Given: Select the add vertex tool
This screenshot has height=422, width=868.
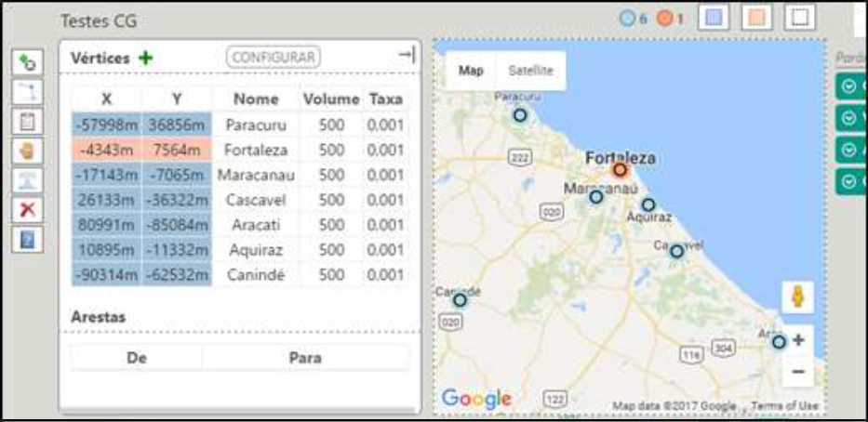Looking at the screenshot, I should [27, 63].
